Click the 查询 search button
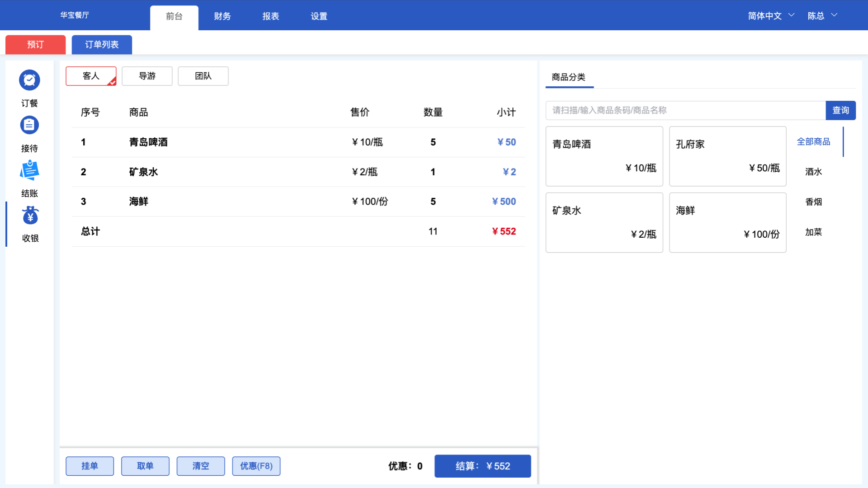 pyautogui.click(x=840, y=110)
